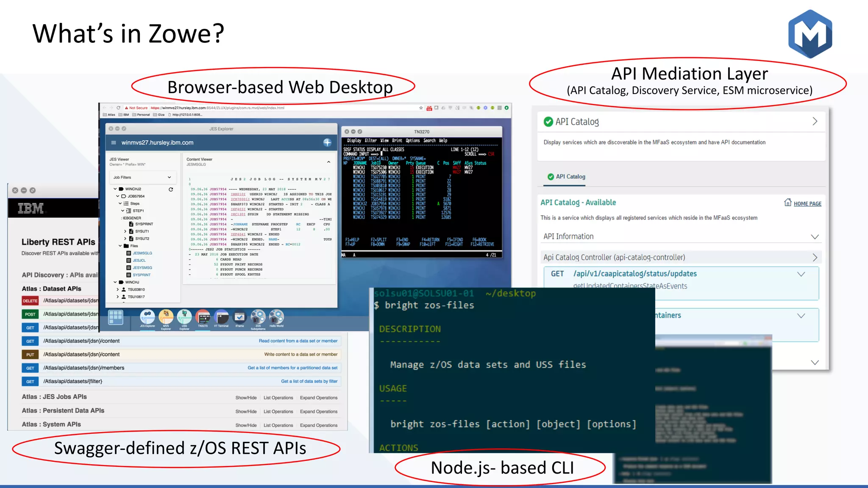Click the TN3270 terminal dock icon
This screenshot has width=868, height=488.
tap(203, 317)
